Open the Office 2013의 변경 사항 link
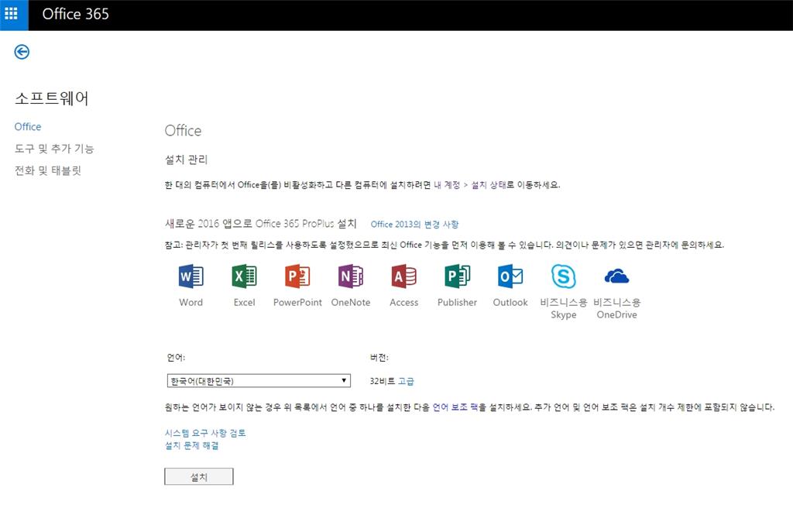This screenshot has height=532, width=793. pyautogui.click(x=415, y=224)
